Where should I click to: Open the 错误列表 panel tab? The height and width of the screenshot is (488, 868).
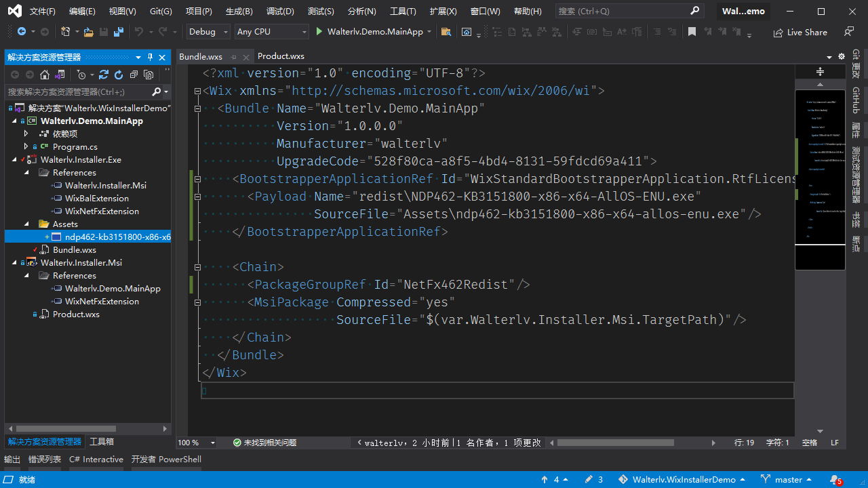tap(45, 460)
